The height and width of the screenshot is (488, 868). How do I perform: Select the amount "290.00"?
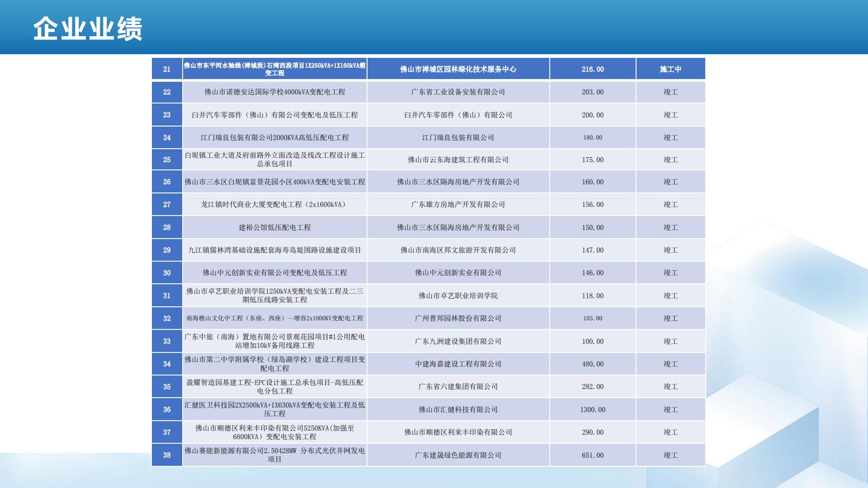(x=593, y=432)
